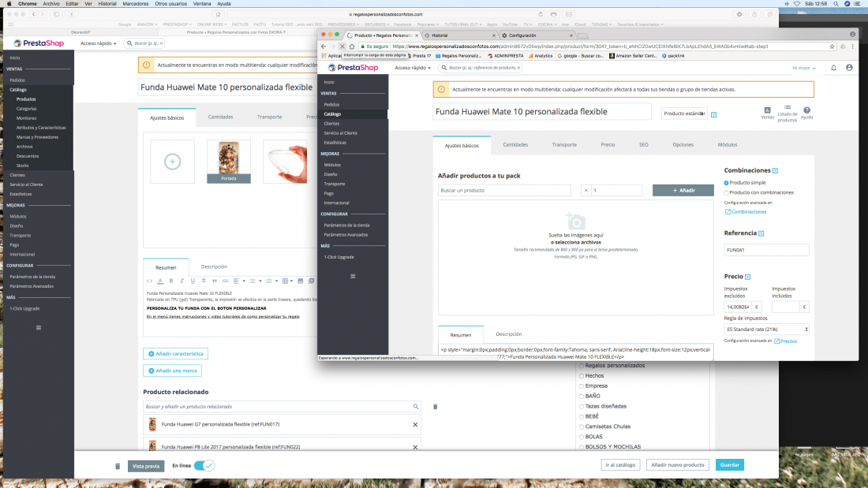This screenshot has height=488, width=868.
Task: Click Buscar un producto input field
Action: pyautogui.click(x=504, y=190)
